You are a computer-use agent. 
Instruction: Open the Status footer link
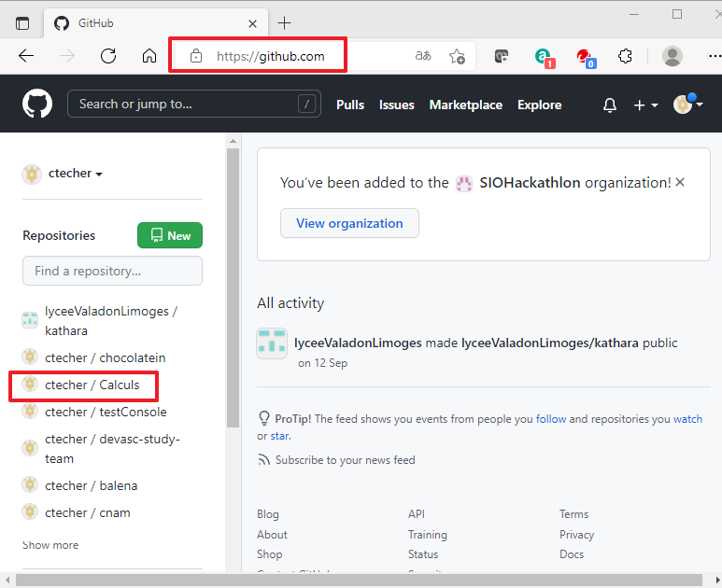tap(423, 554)
